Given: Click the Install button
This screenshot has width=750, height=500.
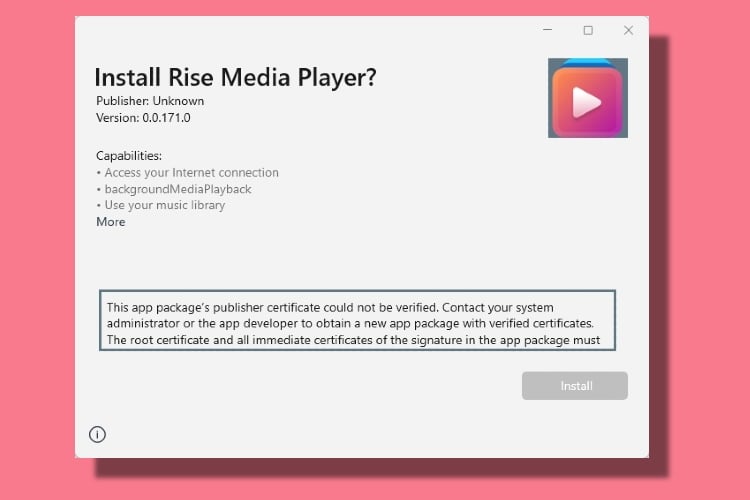Looking at the screenshot, I should pos(574,386).
